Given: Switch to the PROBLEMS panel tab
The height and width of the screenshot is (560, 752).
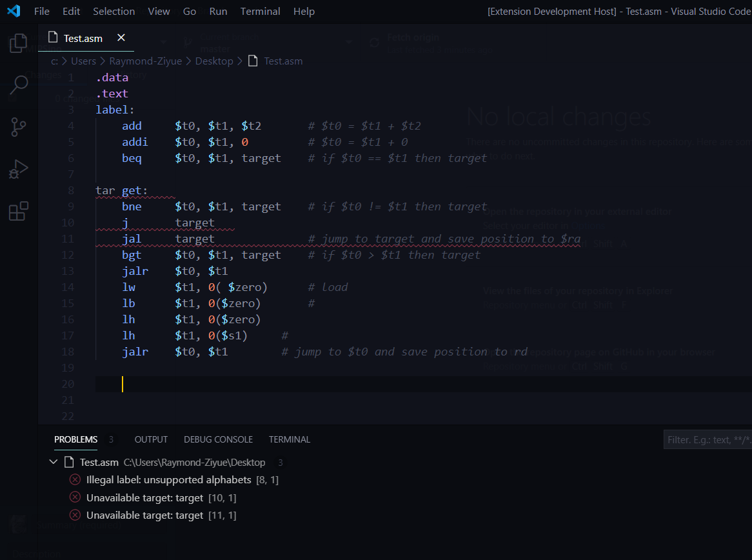Looking at the screenshot, I should click(x=75, y=439).
